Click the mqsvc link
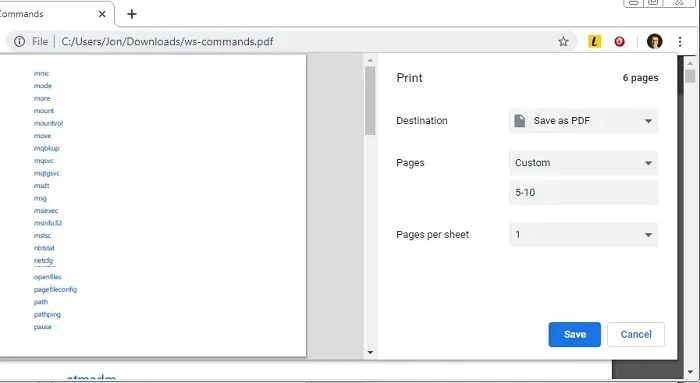This screenshot has height=383, width=700. click(x=44, y=161)
